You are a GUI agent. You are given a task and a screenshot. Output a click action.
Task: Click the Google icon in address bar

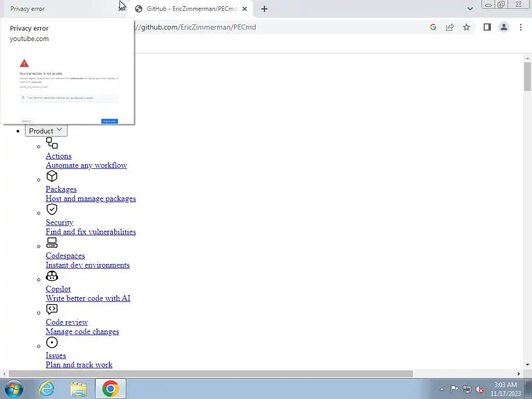click(x=433, y=27)
